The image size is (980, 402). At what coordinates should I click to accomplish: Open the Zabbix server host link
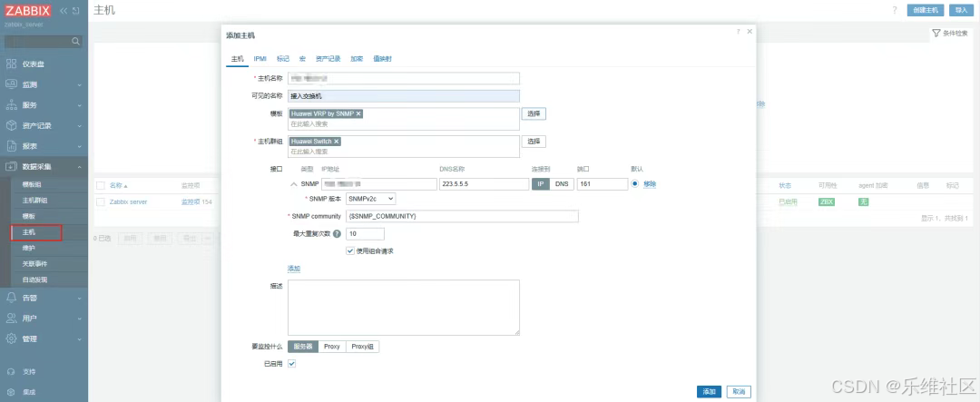128,202
